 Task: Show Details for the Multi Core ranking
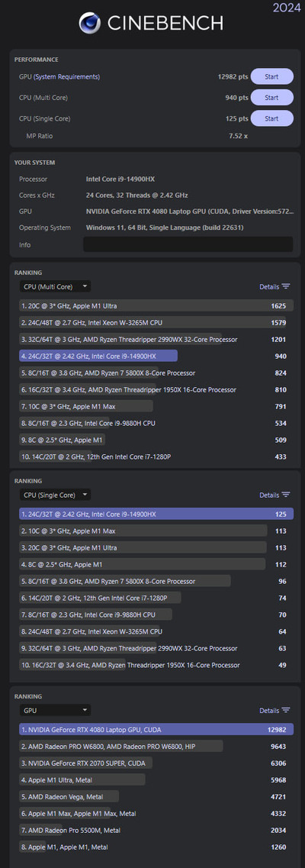[269, 287]
